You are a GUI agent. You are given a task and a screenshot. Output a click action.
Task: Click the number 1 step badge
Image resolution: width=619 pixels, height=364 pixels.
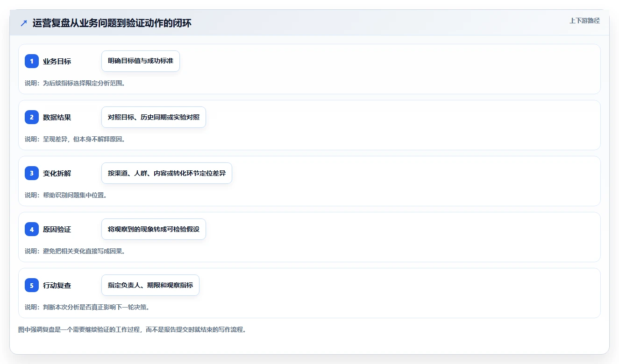(x=32, y=61)
